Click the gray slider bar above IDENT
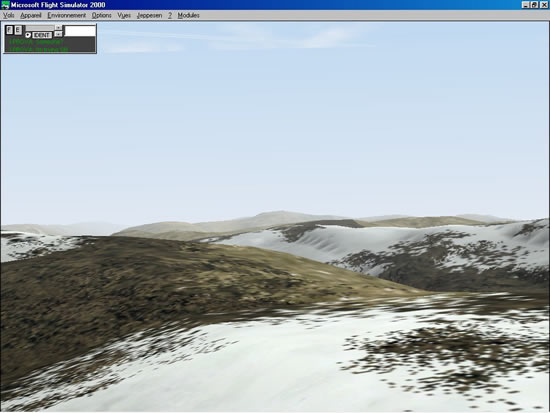550x413 pixels. pos(40,28)
